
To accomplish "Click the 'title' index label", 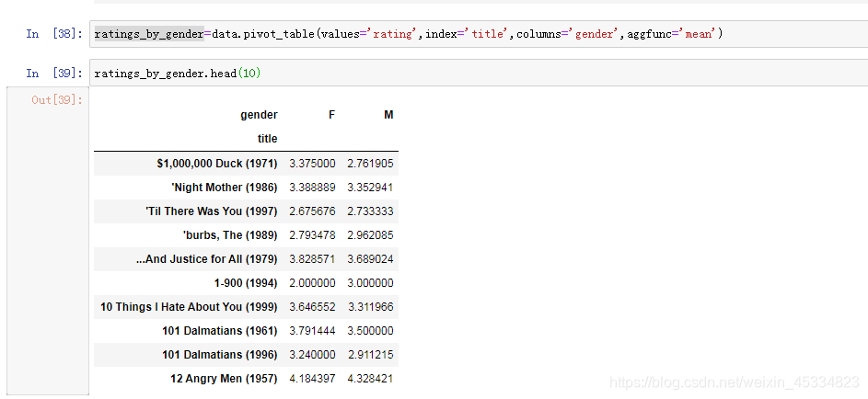I will point(267,139).
